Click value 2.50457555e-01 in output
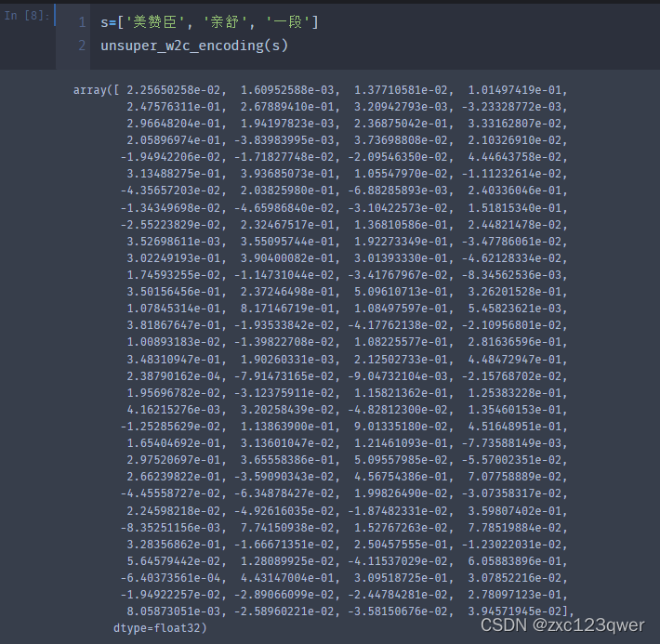 tap(402, 545)
